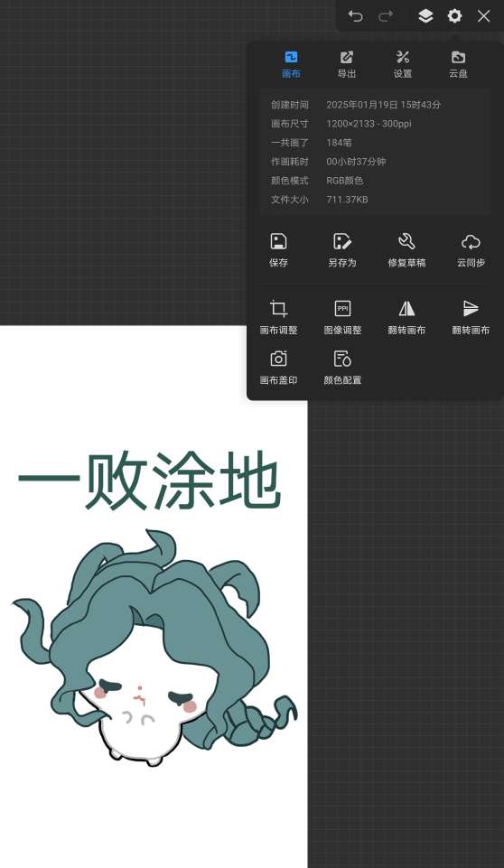Click the 一败涂地 text on the canvas
This screenshot has width=504, height=868.
(x=150, y=481)
